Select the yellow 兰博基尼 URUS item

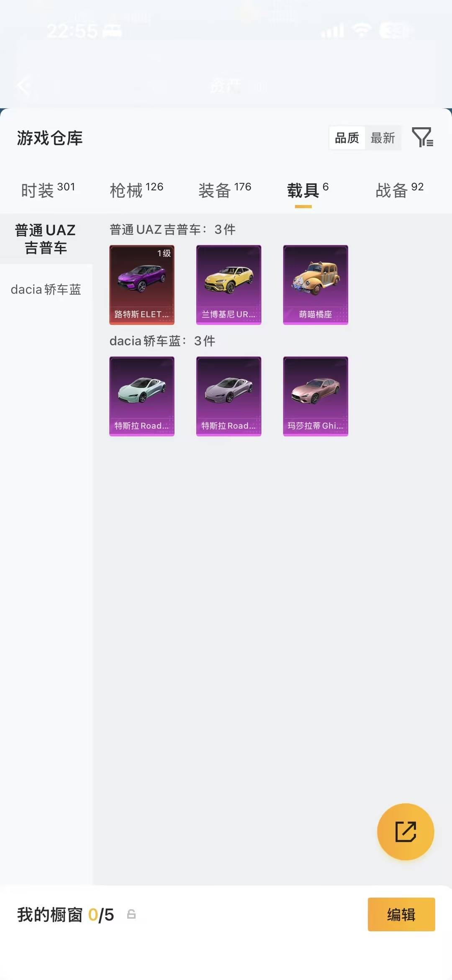click(229, 285)
